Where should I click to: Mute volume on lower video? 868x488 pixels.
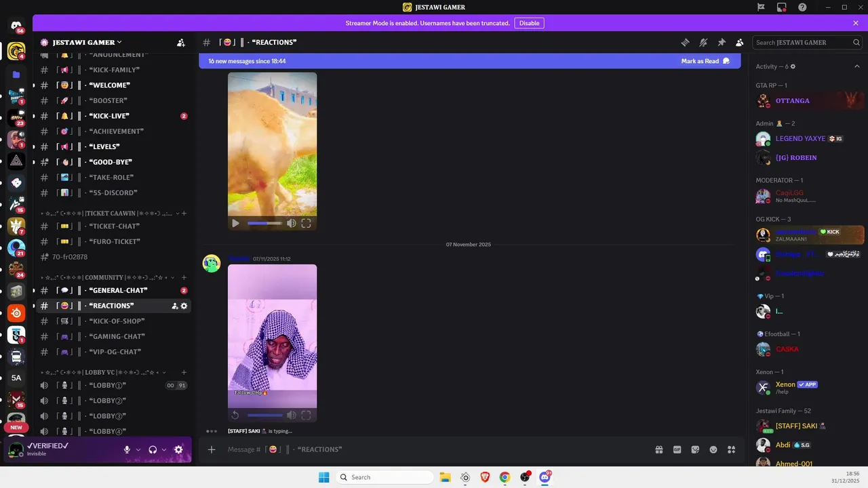click(x=291, y=415)
